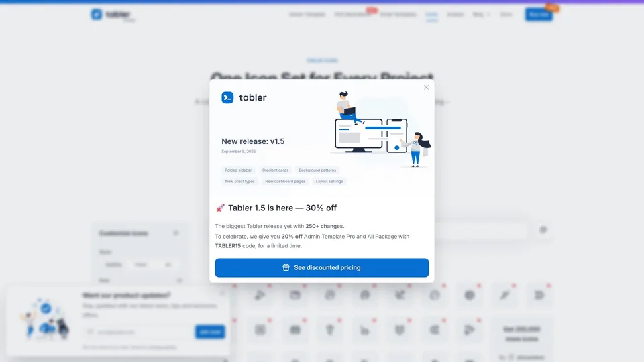Close the Tabler 1.5 release popup

426,87
